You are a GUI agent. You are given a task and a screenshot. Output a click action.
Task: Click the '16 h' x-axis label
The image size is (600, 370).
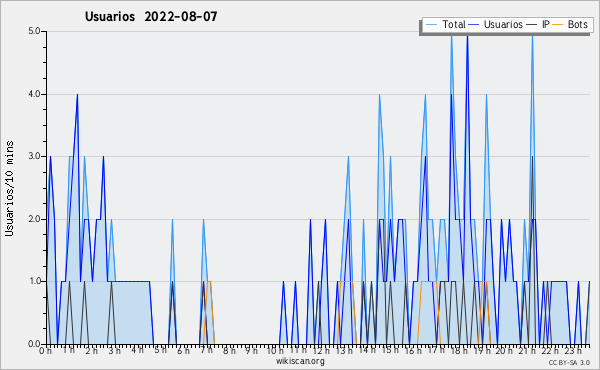(x=413, y=351)
